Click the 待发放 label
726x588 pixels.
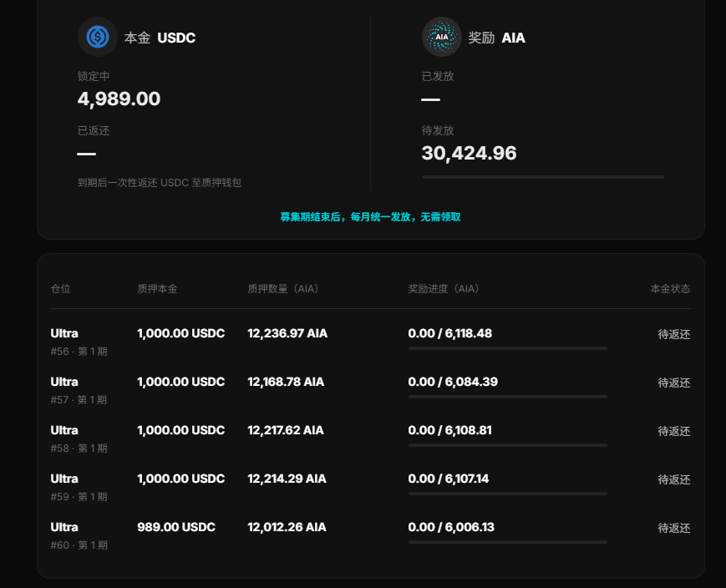point(438,130)
